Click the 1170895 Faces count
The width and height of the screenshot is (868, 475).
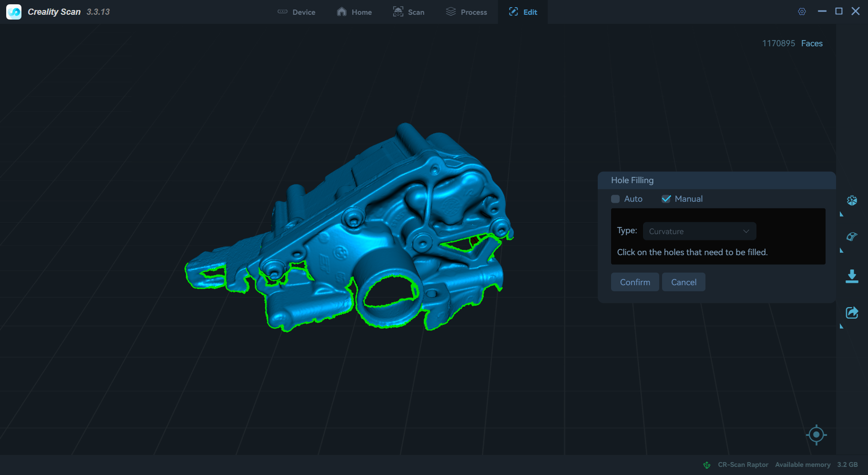point(792,43)
